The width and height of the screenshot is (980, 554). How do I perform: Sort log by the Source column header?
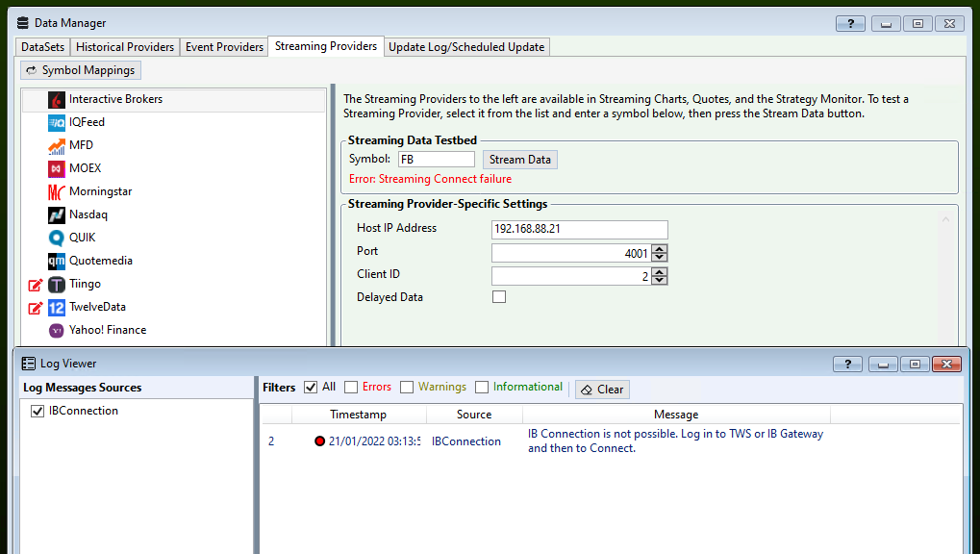[x=474, y=415]
